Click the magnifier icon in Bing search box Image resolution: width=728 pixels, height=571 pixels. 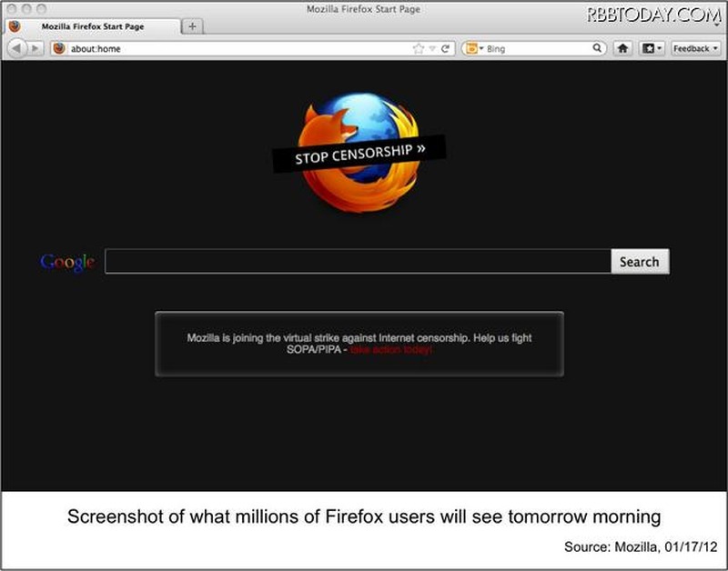(x=598, y=48)
